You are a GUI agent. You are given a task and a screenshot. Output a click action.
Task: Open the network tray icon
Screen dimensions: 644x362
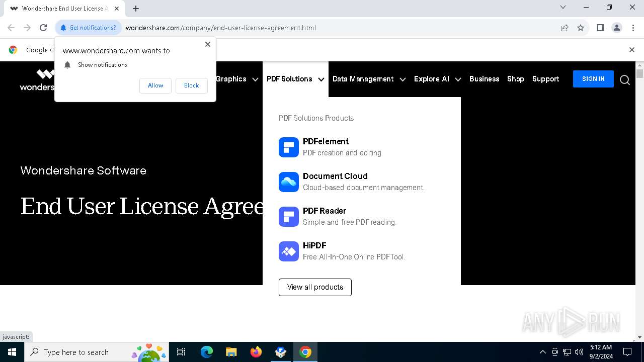tap(567, 352)
